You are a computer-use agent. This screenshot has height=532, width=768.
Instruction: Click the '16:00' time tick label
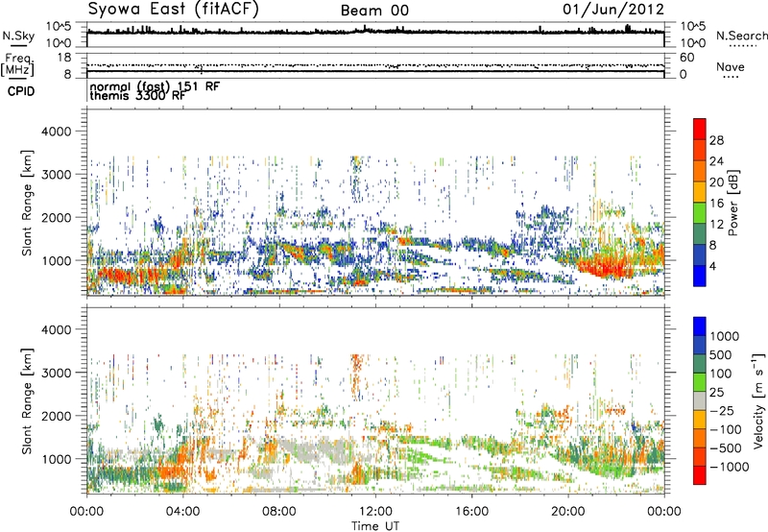pyautogui.click(x=471, y=512)
